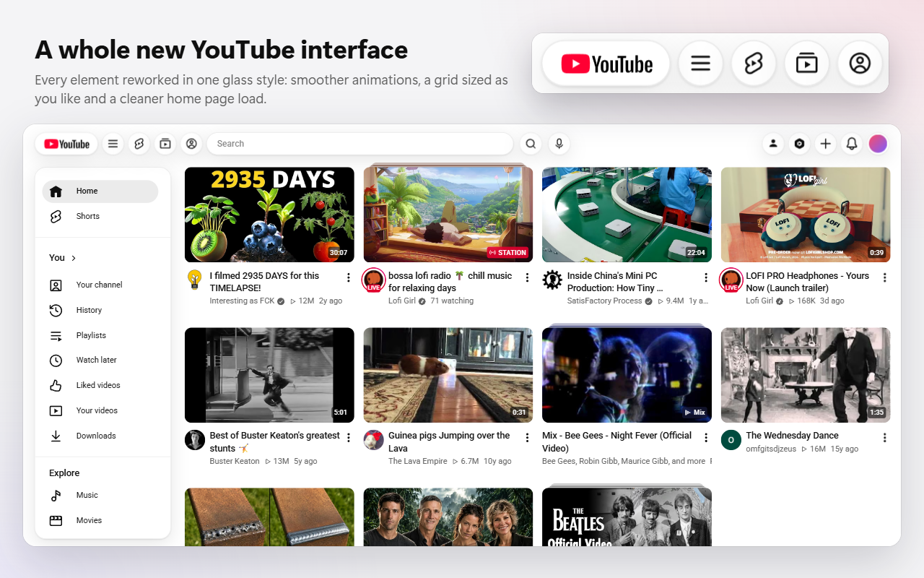This screenshot has width=924, height=578.
Task: Open the Buster Keaton stunts thumbnail
Action: (269, 375)
